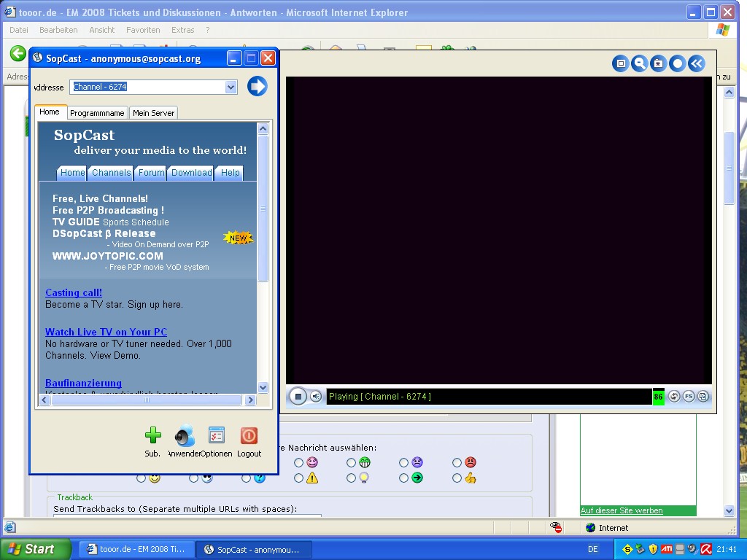Open the Mein Server tab

[x=153, y=113]
